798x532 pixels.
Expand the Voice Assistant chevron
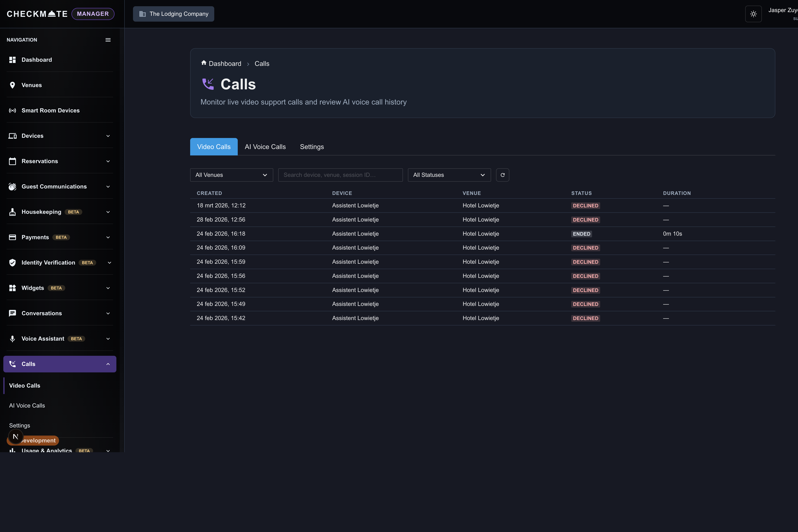tap(108, 339)
